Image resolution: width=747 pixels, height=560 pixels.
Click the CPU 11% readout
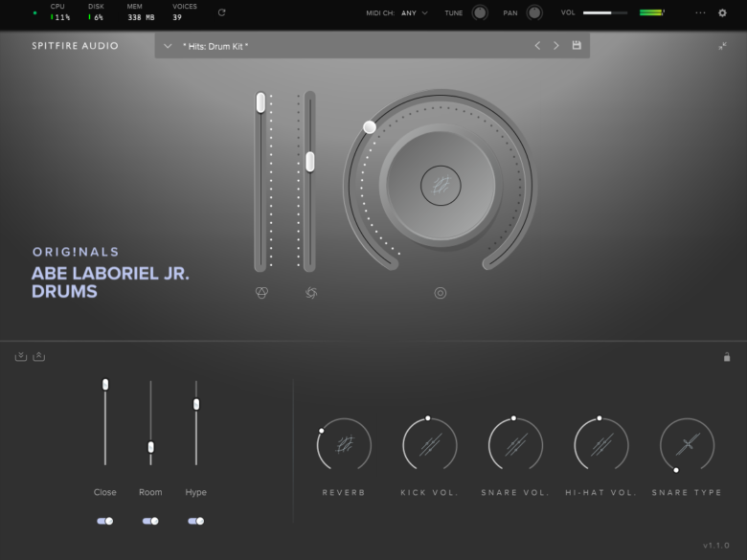point(60,12)
